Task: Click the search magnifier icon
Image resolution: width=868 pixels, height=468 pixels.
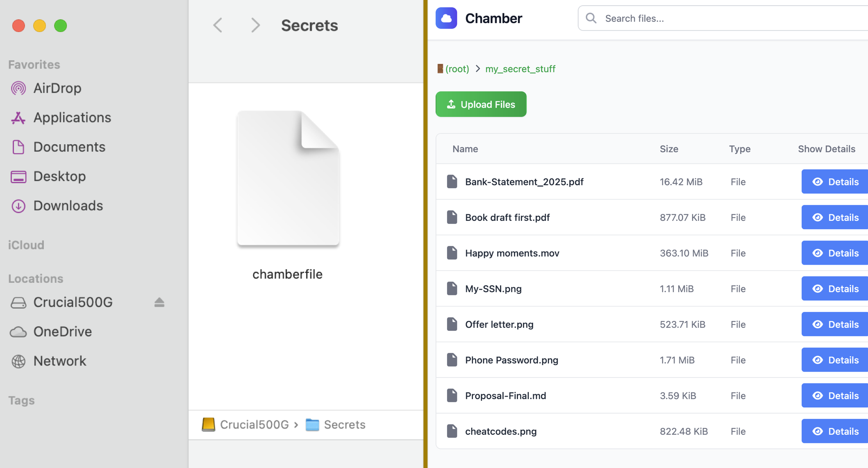Action: tap(591, 18)
